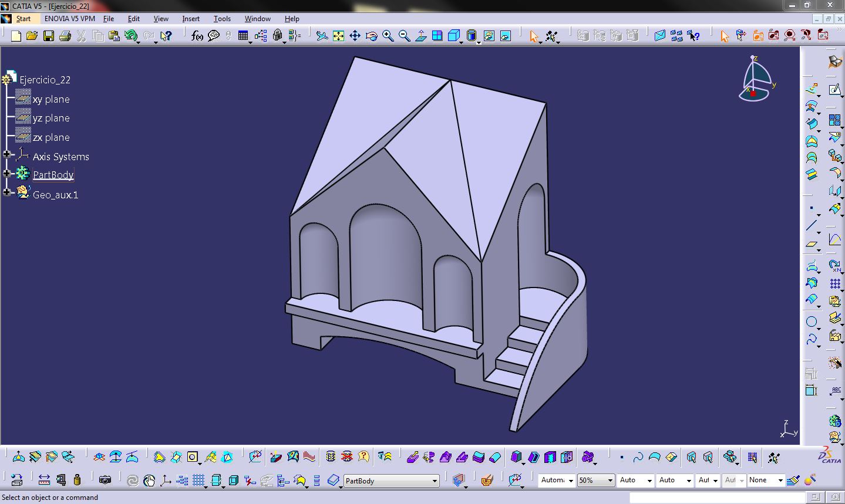The width and height of the screenshot is (845, 504).
Task: Click the Line tool in right toolbar
Action: 812,225
